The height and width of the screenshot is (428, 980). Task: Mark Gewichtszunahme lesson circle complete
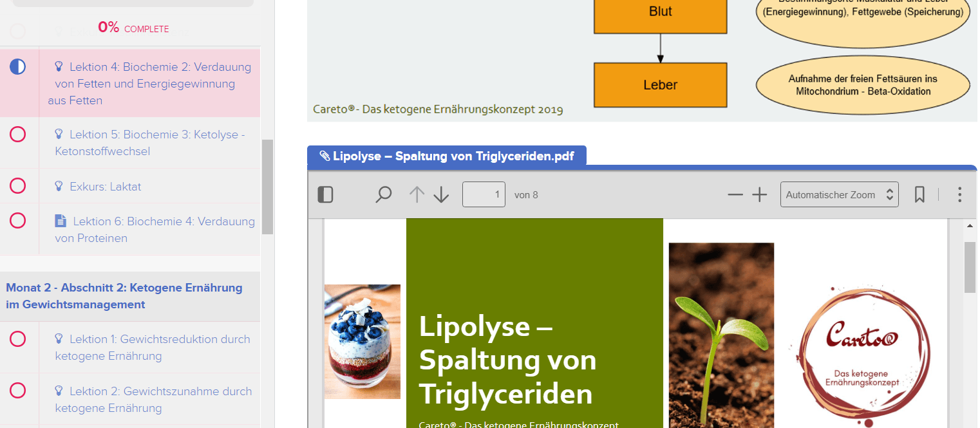(18, 391)
